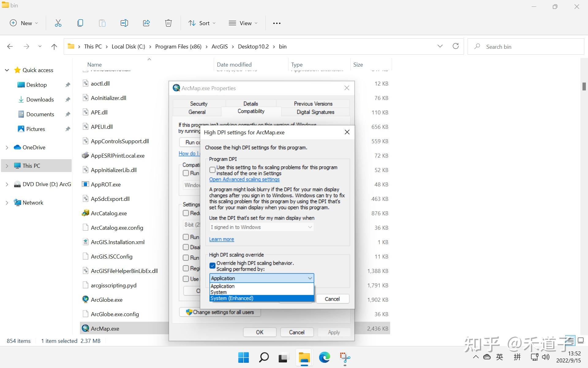Expand the Network tree node
The image size is (588, 368).
coord(7,203)
